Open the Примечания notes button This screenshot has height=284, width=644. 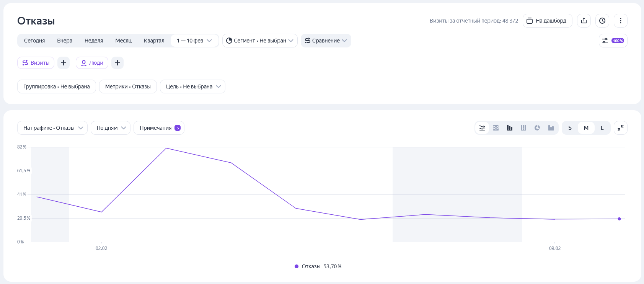[159, 128]
